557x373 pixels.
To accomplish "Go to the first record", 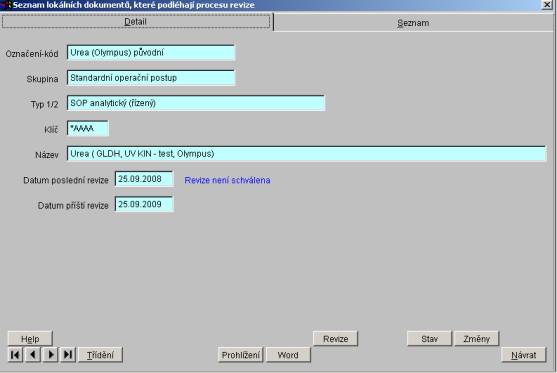I will [x=15, y=355].
